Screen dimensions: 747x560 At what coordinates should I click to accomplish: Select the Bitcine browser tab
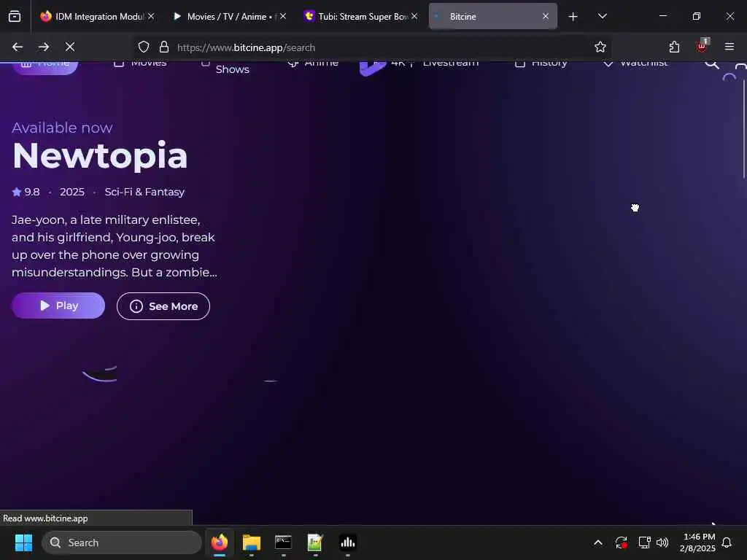click(x=492, y=16)
